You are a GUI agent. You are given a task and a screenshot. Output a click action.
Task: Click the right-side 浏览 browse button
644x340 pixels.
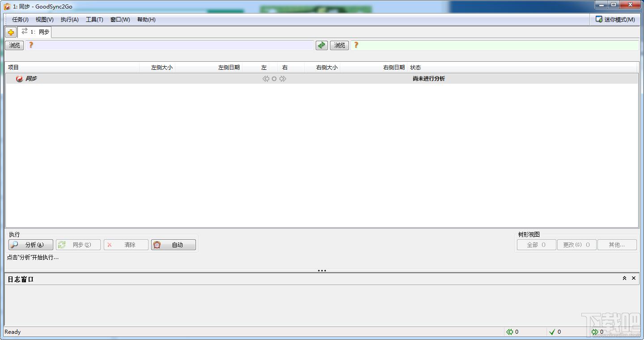[x=339, y=45]
